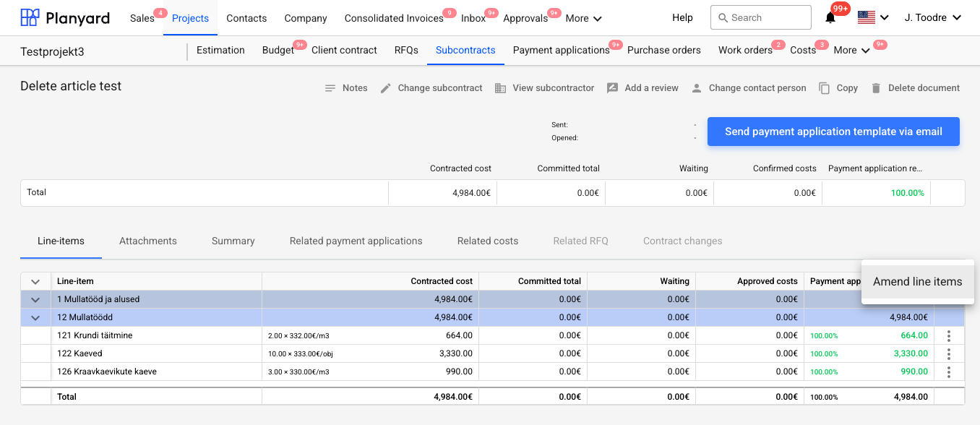Open Related payment applications tab

(x=356, y=241)
